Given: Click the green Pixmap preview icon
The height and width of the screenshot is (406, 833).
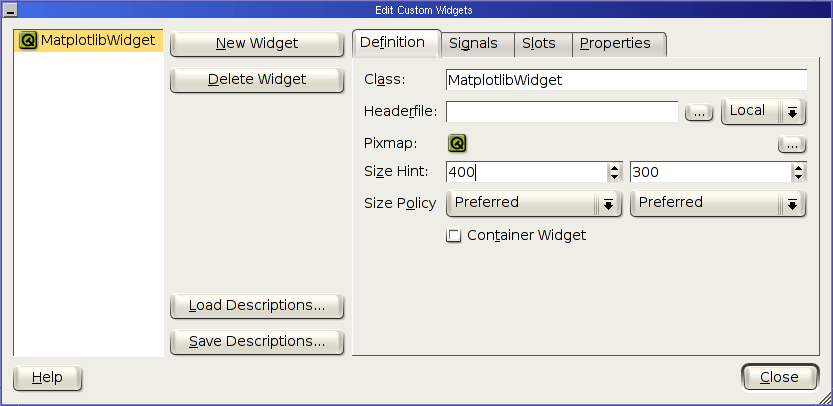Looking at the screenshot, I should click(457, 143).
